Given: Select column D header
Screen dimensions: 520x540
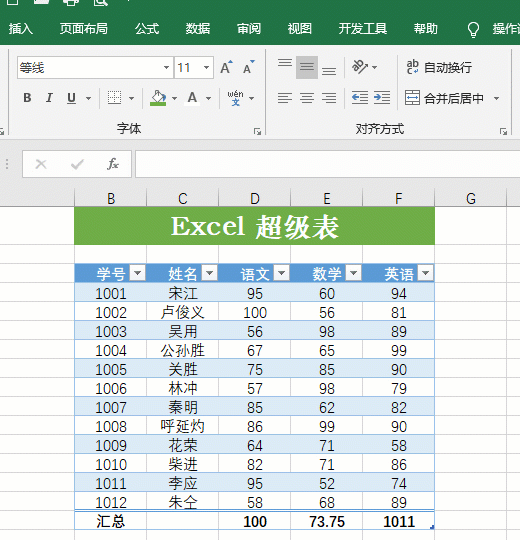Looking at the screenshot, I should [254, 198].
